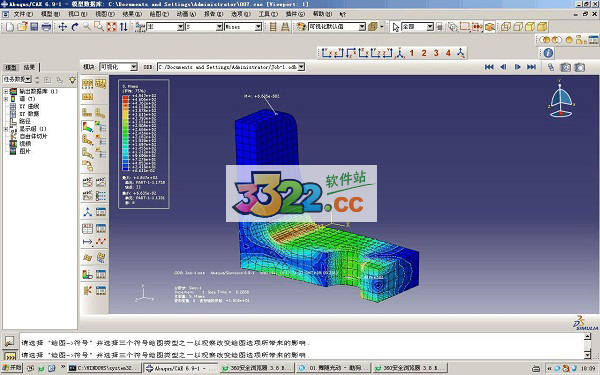Image resolution: width=600 pixels, height=375 pixels.
Task: Click the blue Query information icon
Action: (548, 53)
